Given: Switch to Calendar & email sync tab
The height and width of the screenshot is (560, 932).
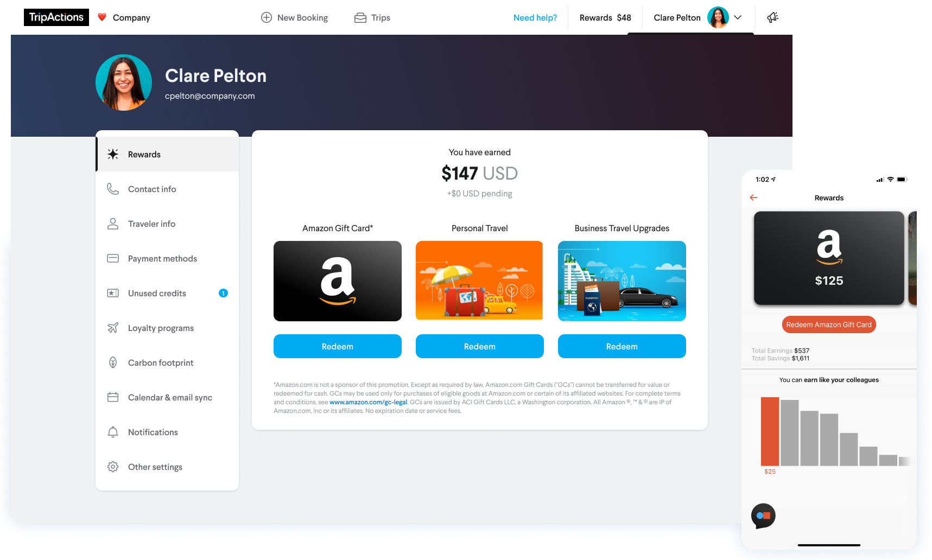Looking at the screenshot, I should (x=167, y=397).
